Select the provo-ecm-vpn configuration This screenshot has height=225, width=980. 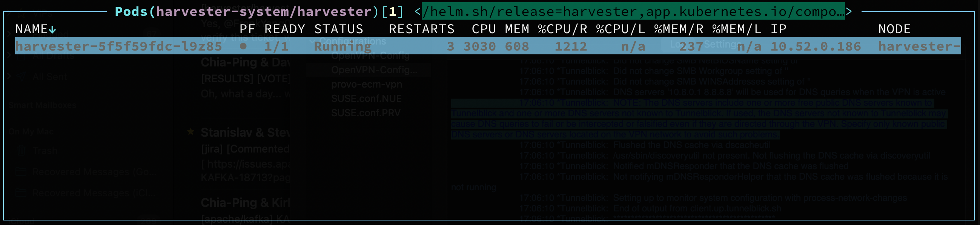366,84
